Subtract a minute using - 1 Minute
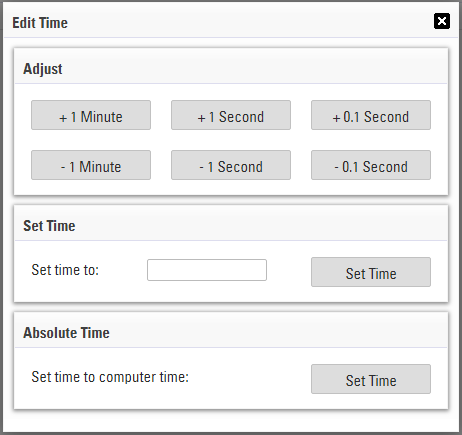Screen dimensions: 462x435 91,165
